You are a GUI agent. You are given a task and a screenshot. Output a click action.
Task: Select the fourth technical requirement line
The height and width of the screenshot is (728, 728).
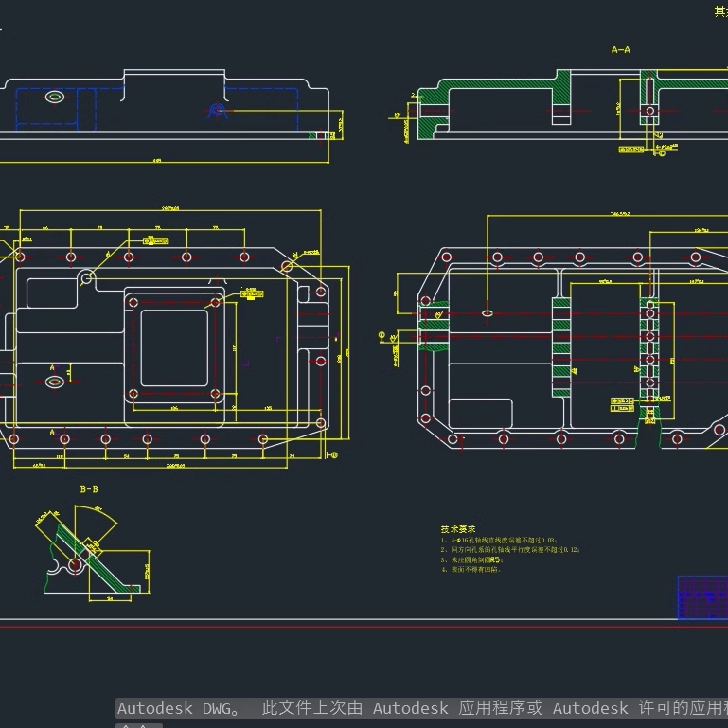[x=471, y=569]
